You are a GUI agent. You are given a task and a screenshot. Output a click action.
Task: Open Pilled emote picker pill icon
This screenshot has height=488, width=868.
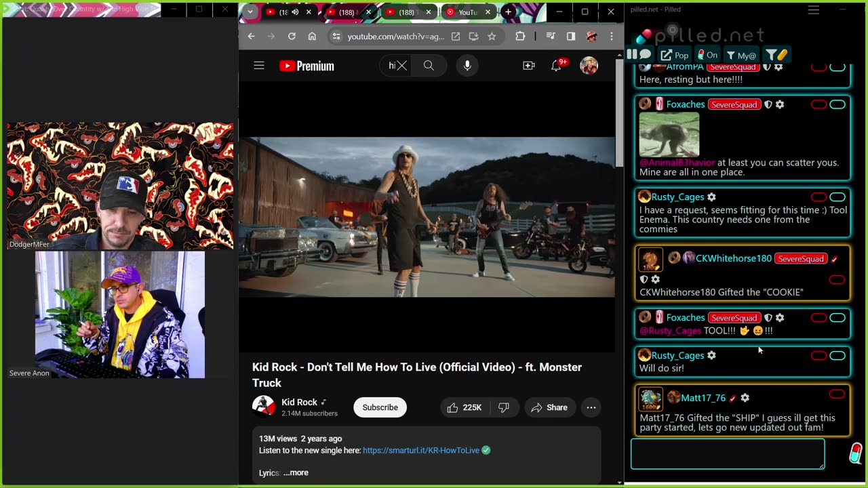(x=856, y=453)
